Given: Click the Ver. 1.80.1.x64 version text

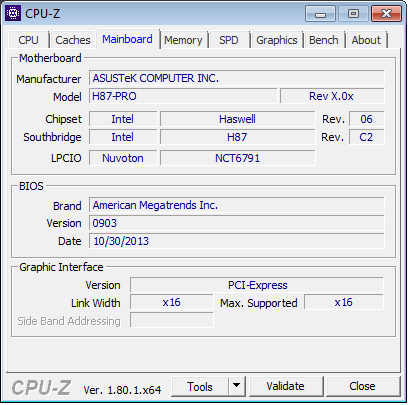Looking at the screenshot, I should pos(122,390).
